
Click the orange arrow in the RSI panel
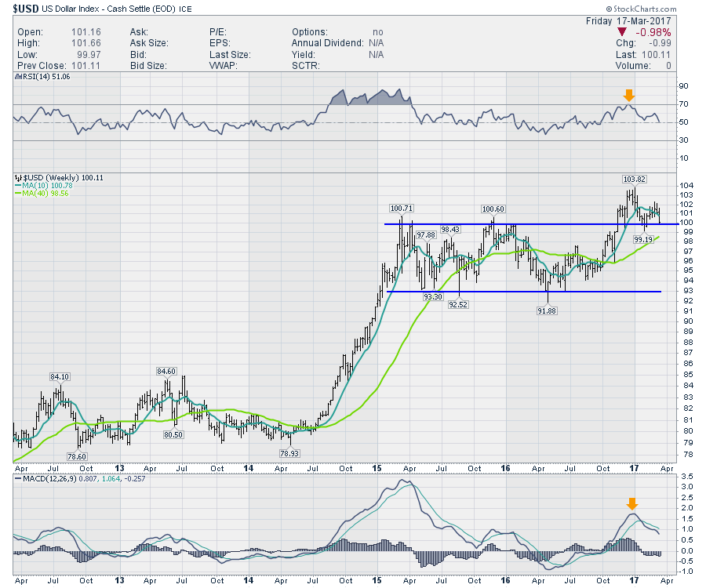click(628, 95)
